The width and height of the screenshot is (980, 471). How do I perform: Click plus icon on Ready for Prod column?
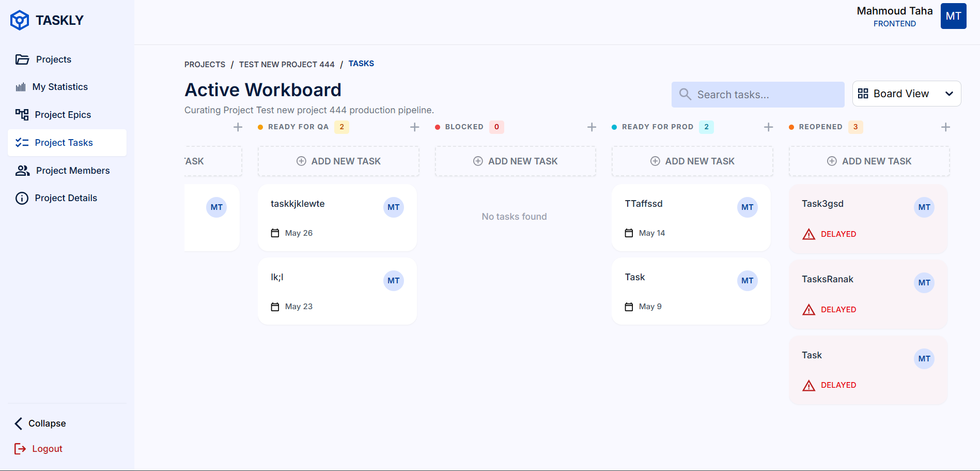(x=768, y=127)
